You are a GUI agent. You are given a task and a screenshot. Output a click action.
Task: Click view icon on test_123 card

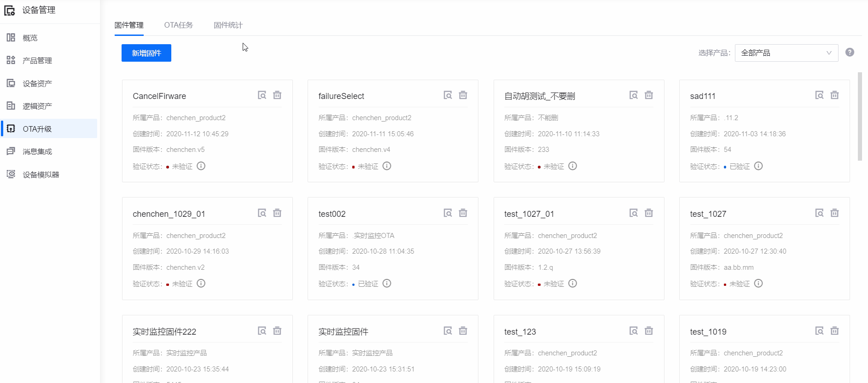click(634, 331)
